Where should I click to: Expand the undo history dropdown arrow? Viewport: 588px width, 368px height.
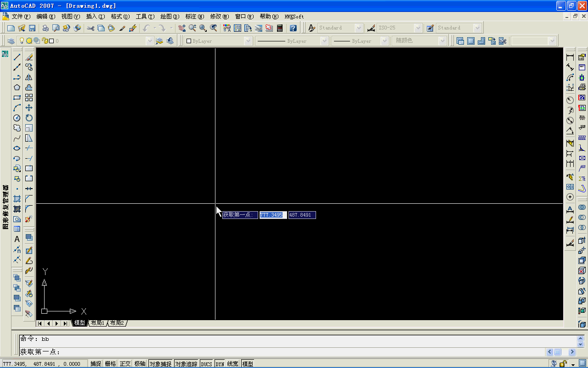coord(154,28)
